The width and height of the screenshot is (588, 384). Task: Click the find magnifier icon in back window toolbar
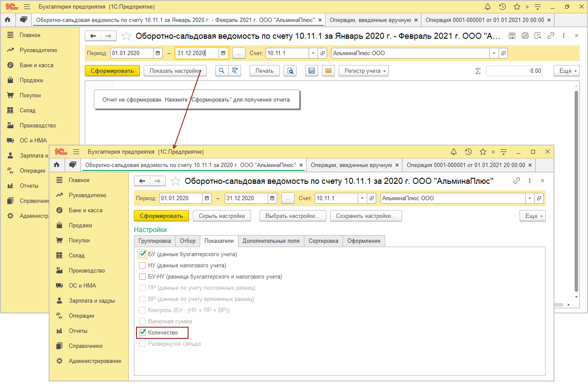[x=222, y=71]
